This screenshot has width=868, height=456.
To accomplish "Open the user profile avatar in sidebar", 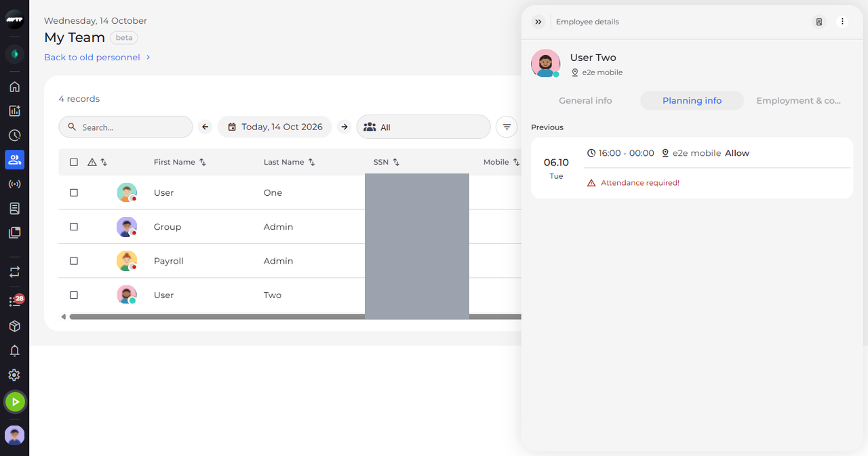I will coord(14,435).
